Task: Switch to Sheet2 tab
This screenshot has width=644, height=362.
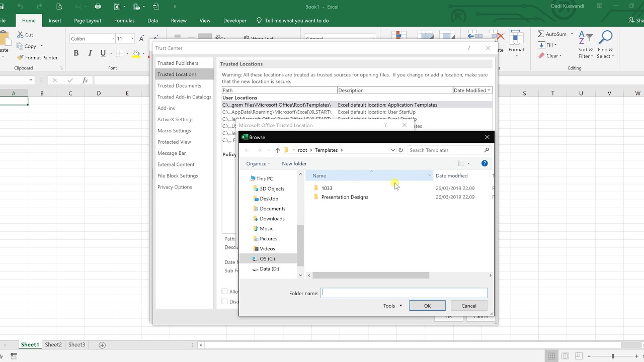Action: (53, 345)
